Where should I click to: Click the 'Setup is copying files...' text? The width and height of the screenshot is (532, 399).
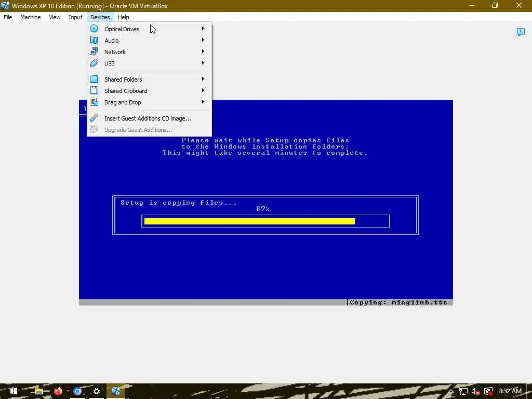[x=179, y=203]
